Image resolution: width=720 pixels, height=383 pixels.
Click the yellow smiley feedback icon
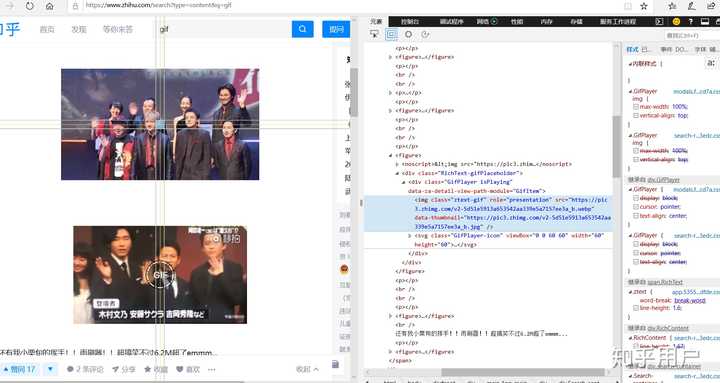coord(676,21)
